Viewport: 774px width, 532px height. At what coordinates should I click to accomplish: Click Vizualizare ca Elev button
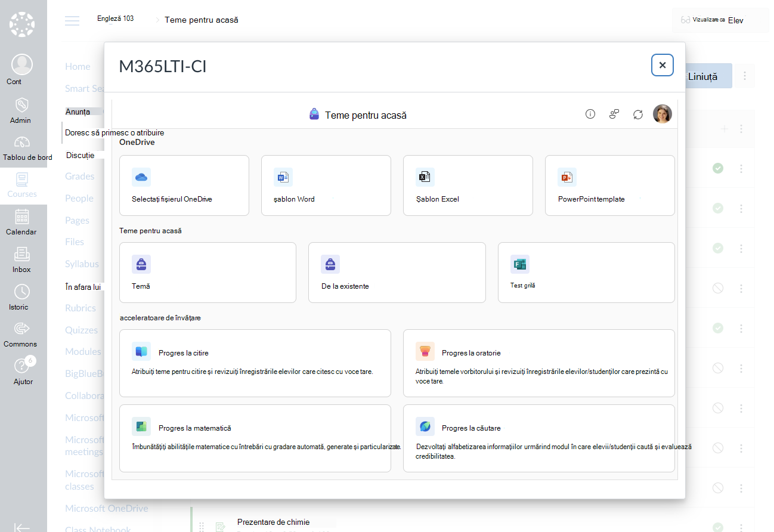(x=722, y=20)
